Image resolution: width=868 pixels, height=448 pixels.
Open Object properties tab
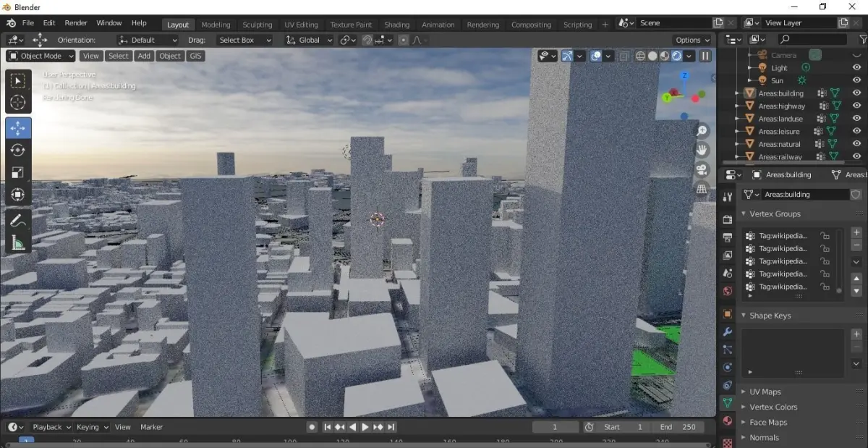pyautogui.click(x=728, y=314)
